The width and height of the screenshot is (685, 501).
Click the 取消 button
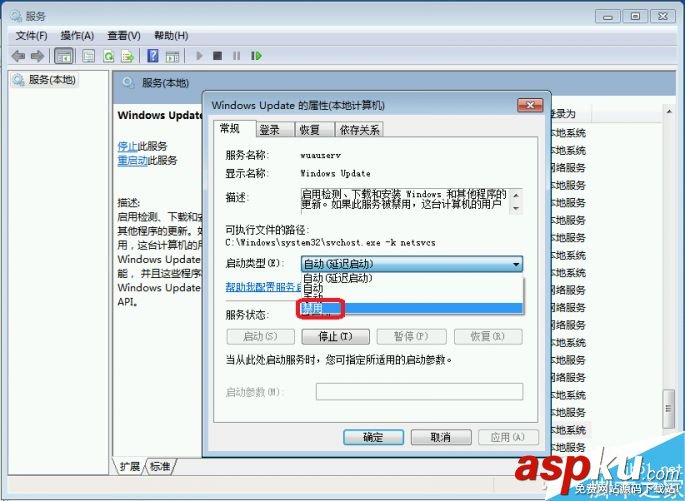pos(441,437)
